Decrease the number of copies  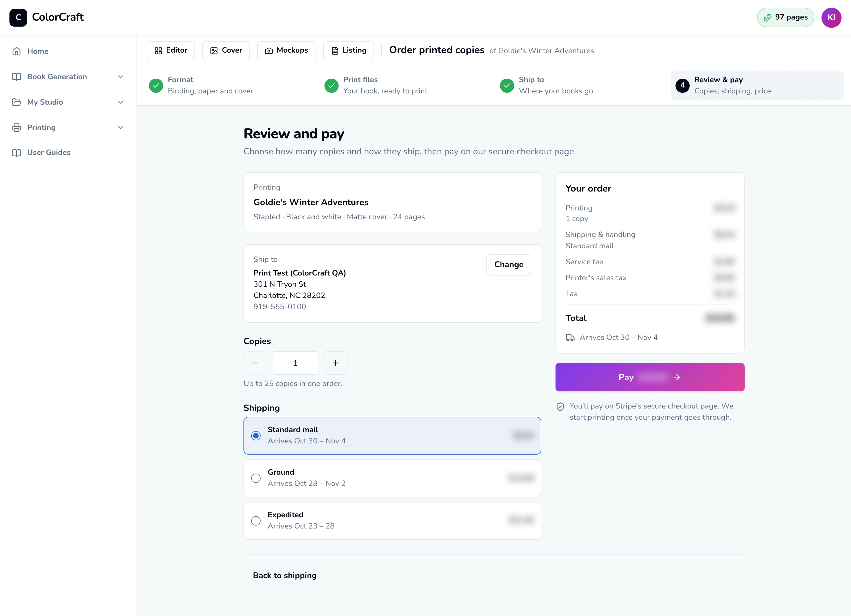coord(255,363)
